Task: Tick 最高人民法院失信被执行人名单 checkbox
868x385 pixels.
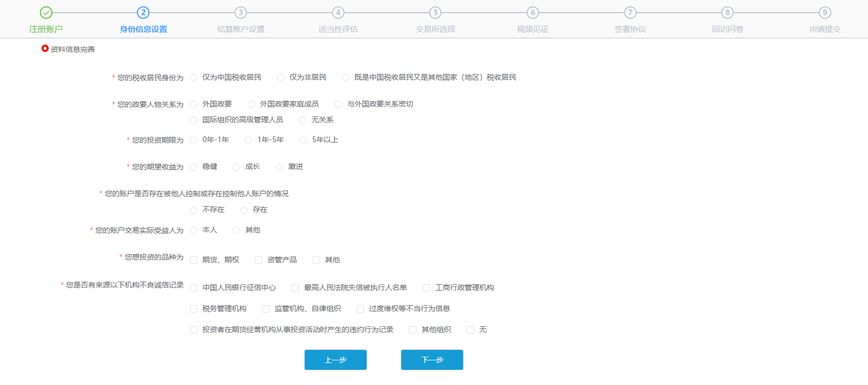Action: 295,288
